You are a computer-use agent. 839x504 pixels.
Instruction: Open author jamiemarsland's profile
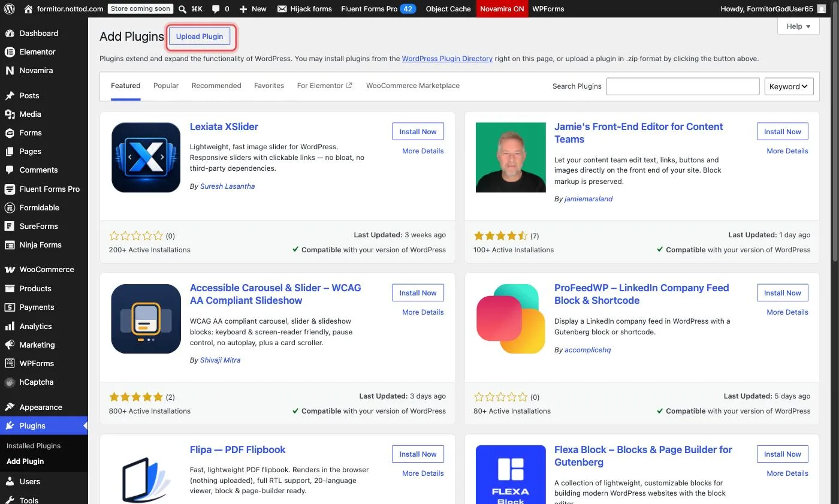(588, 199)
